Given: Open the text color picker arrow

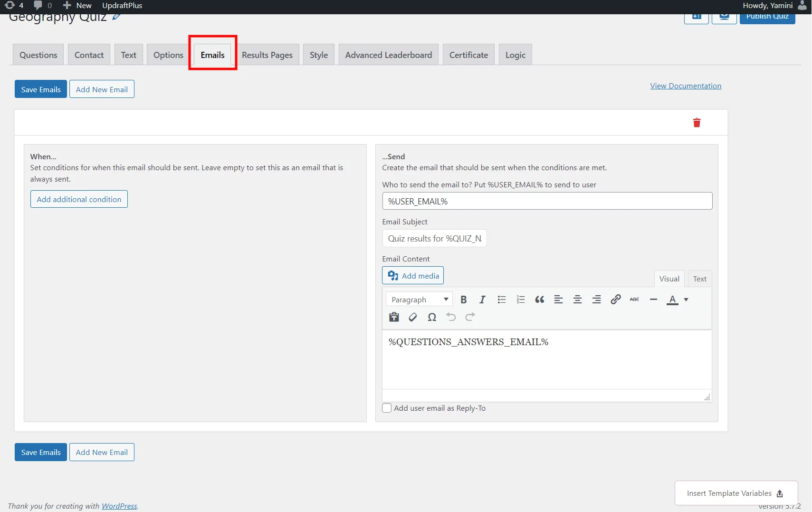Looking at the screenshot, I should [x=686, y=300].
